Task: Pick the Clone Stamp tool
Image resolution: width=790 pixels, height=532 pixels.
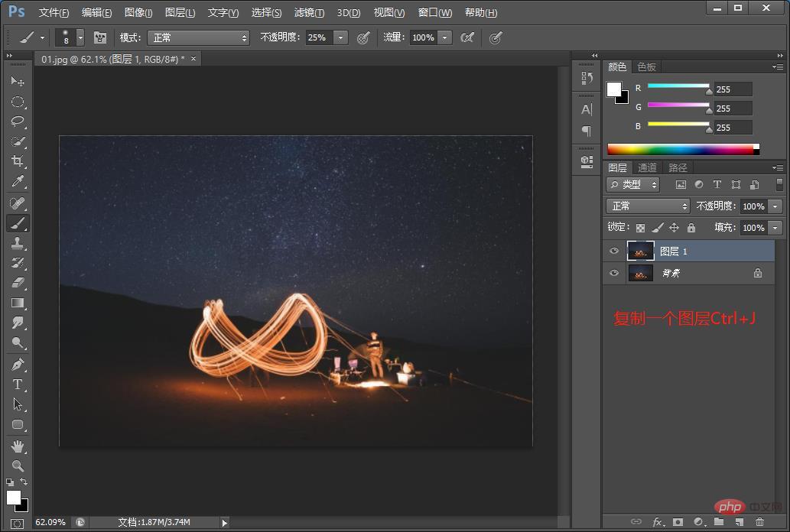Action: click(18, 243)
